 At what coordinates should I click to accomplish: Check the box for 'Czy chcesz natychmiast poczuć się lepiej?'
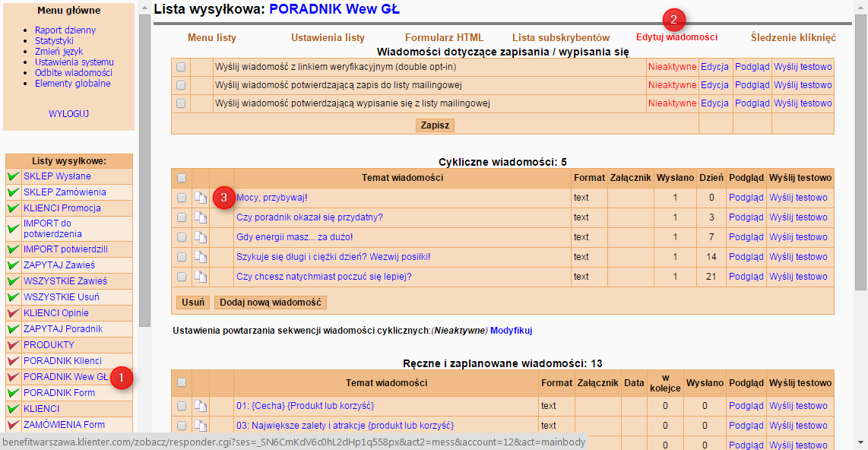pyautogui.click(x=181, y=277)
